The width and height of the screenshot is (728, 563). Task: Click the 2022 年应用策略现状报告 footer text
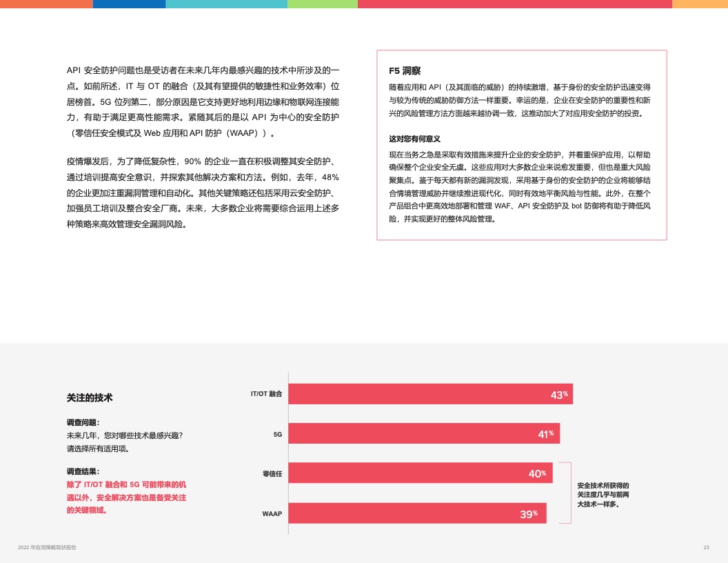tap(47, 548)
